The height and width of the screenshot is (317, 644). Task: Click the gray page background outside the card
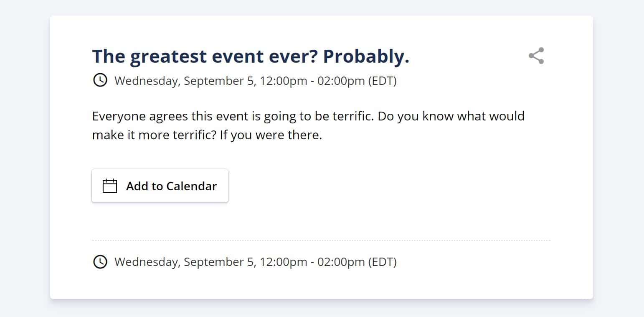(x=25, y=159)
